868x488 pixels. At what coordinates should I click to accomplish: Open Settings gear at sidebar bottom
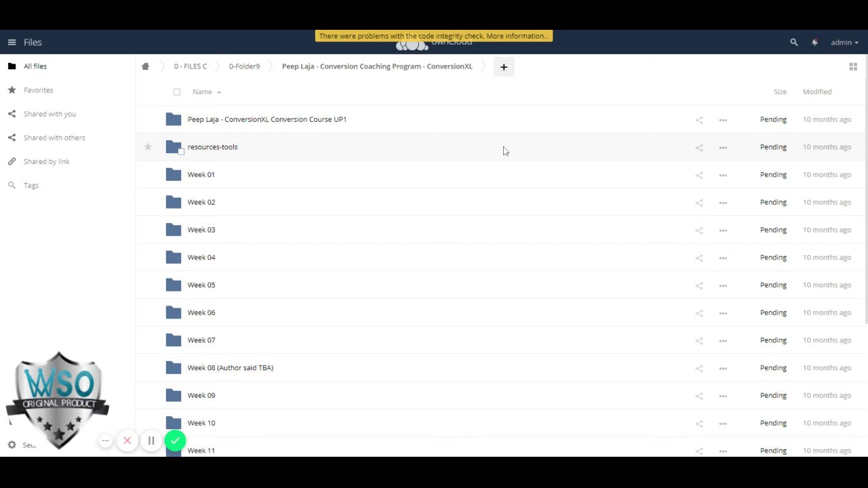[12, 445]
